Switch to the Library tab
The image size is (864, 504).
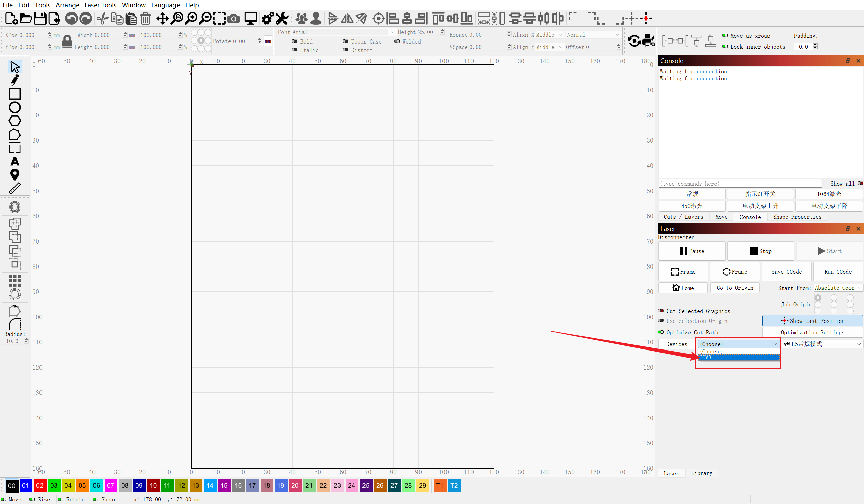click(701, 473)
